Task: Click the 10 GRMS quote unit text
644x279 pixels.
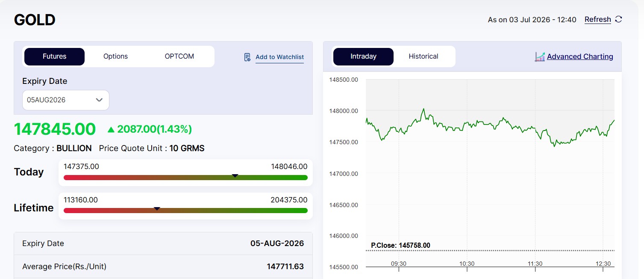Action: coord(187,148)
